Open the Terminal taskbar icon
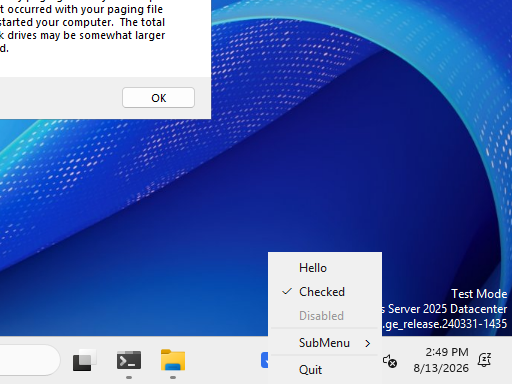 click(x=129, y=360)
